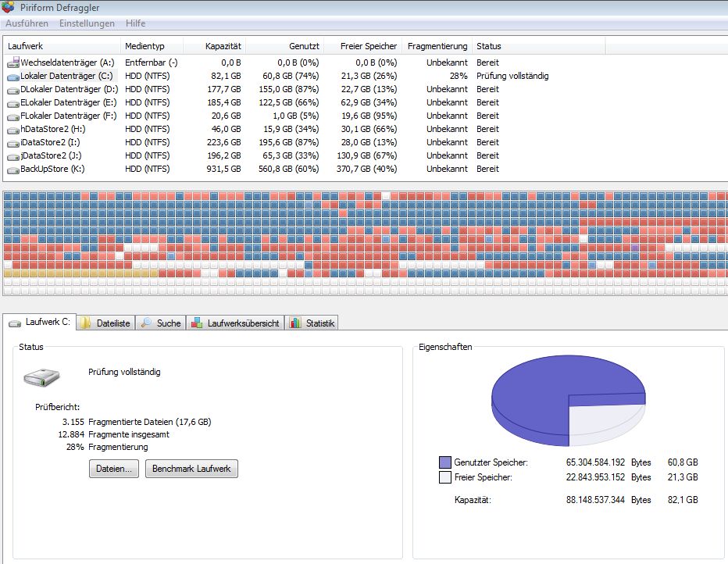Viewport: 728px width, 564px height.
Task: Sort by the Medientyp column header
Action: pos(152,46)
